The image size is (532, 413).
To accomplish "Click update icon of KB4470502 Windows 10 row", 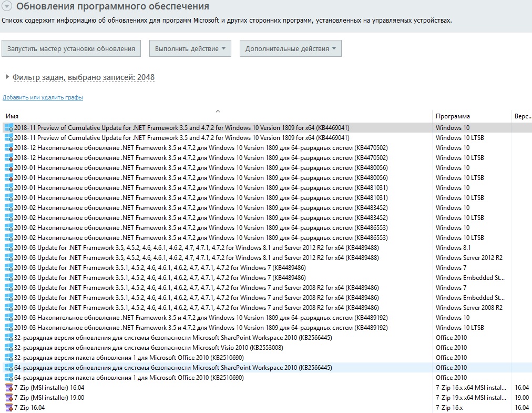I will (9, 148).
